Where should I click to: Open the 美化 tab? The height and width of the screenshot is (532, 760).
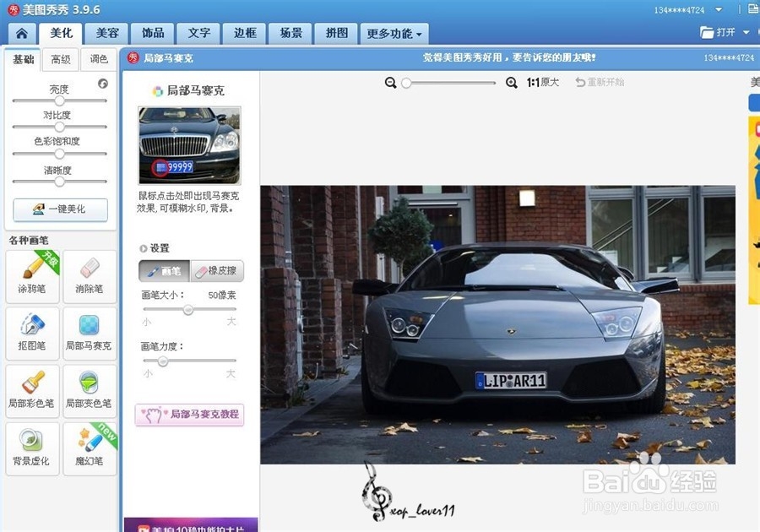(61, 34)
